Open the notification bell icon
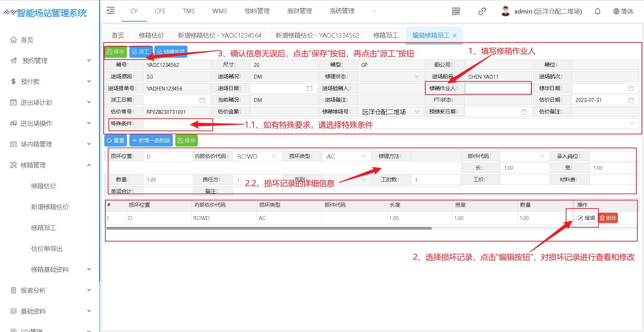This screenshot has height=332, width=644. pyautogui.click(x=597, y=11)
